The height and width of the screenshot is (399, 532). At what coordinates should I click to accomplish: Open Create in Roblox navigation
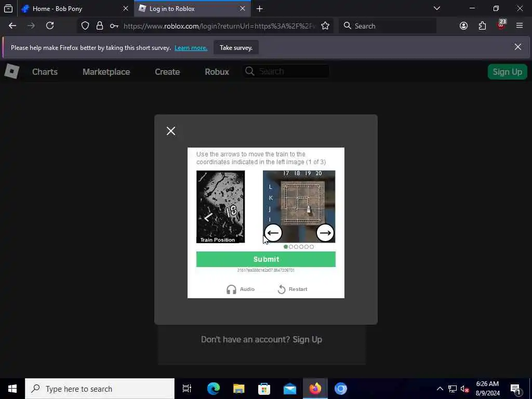[x=167, y=72]
